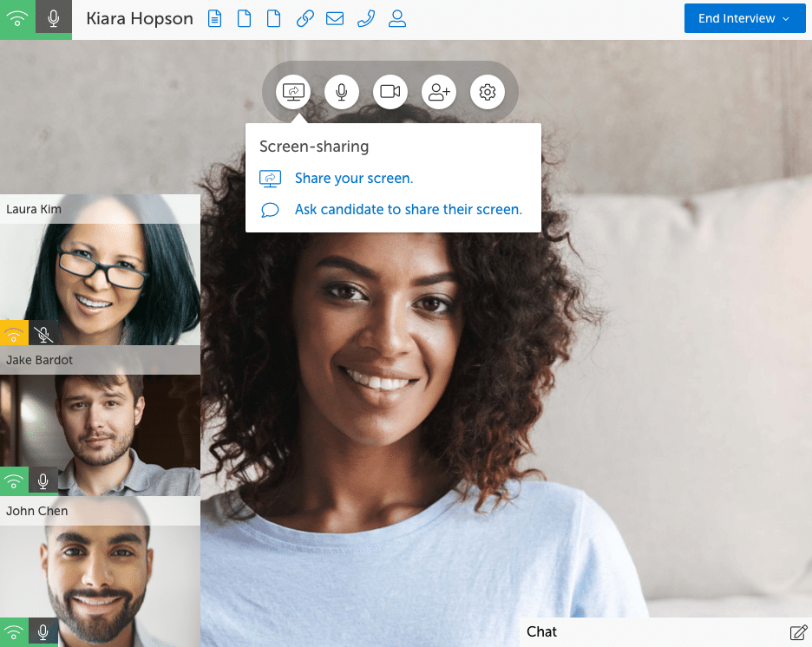Click the add participant icon
812x647 pixels.
[438, 91]
